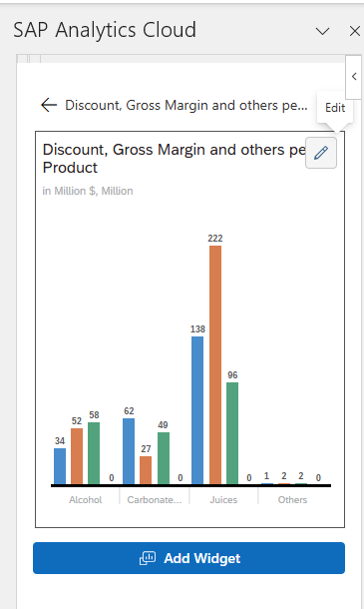Go back using the left arrow icon
The width and height of the screenshot is (364, 609).
[49, 105]
